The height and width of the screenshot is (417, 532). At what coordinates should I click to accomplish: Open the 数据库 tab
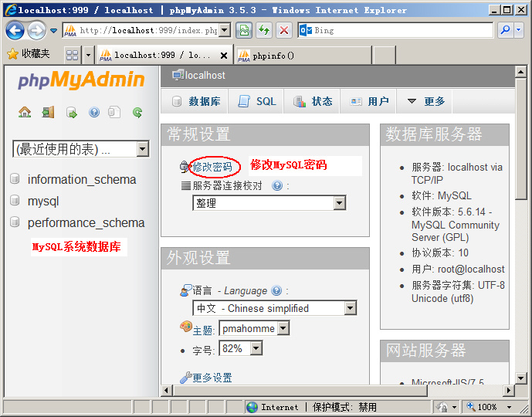coord(195,101)
